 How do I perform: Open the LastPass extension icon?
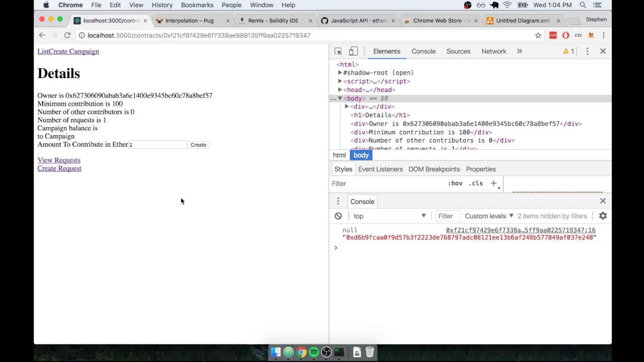(553, 35)
